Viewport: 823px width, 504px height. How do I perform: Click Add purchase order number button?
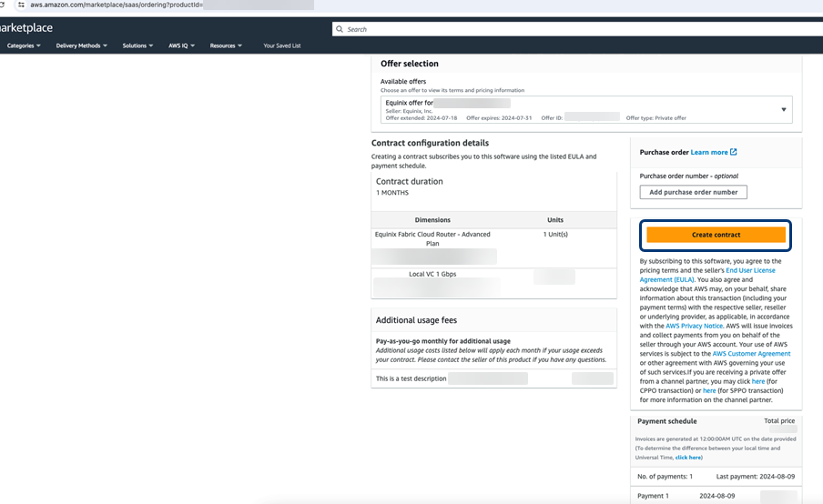click(694, 192)
